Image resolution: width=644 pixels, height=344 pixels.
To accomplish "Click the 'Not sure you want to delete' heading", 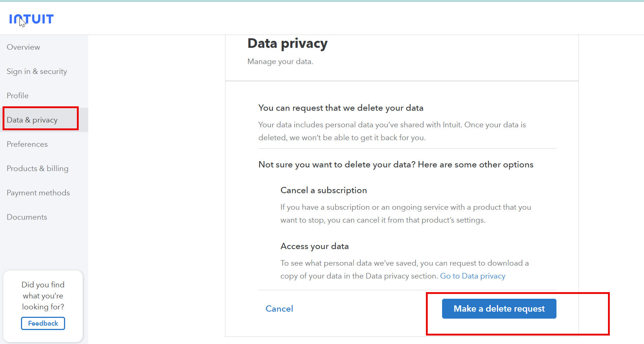I will [x=396, y=164].
